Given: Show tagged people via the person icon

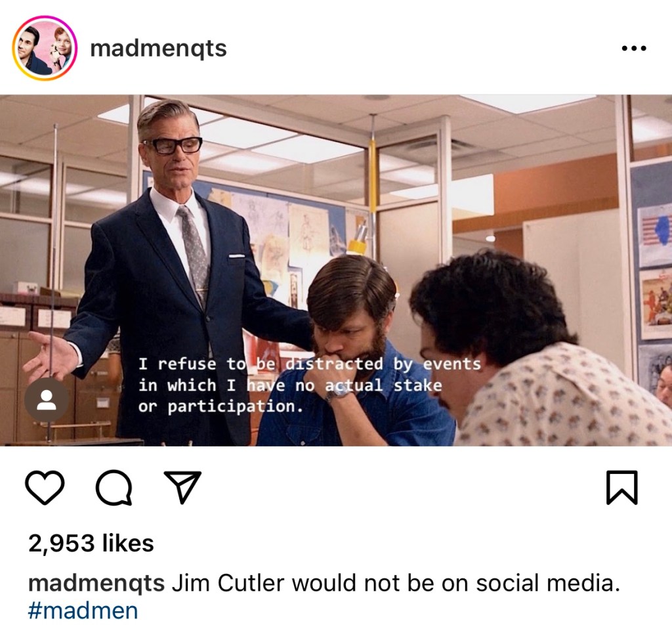Looking at the screenshot, I should click(47, 400).
